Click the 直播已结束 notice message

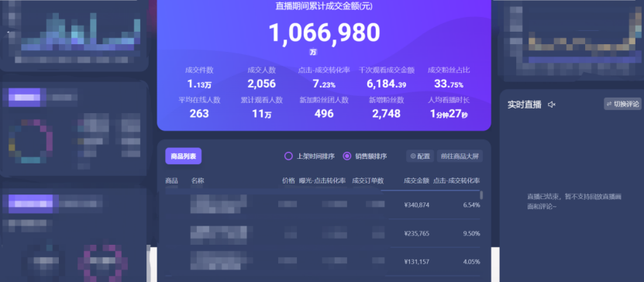[574, 201]
